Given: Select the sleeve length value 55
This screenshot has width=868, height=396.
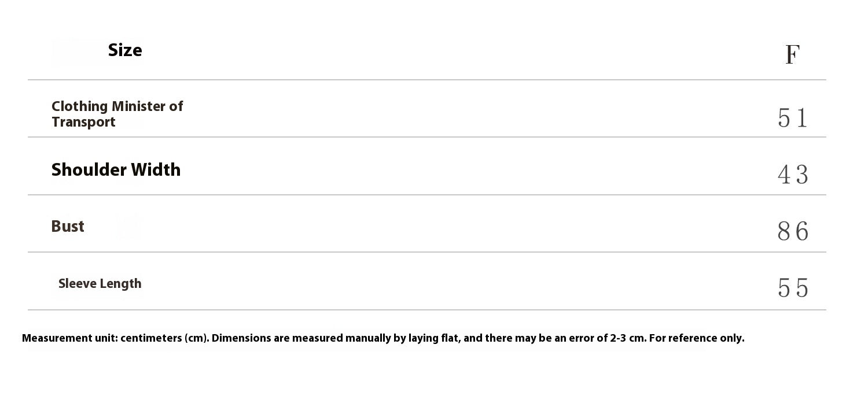Looking at the screenshot, I should point(792,288).
